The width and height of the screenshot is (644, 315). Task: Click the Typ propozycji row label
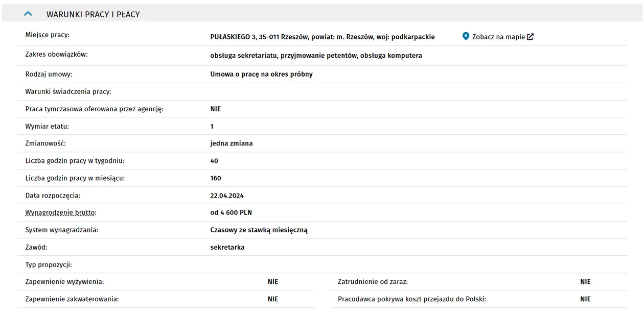[49, 264]
